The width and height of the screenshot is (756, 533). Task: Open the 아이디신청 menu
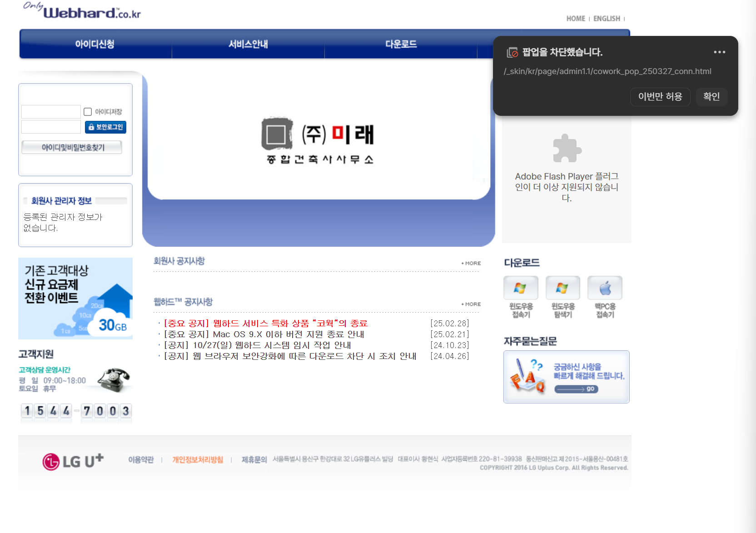click(95, 44)
